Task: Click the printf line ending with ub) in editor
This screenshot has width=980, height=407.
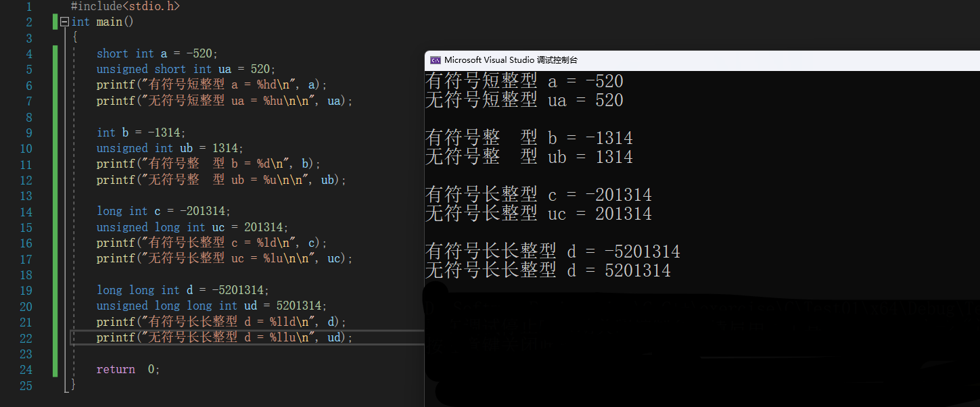Action: pos(221,180)
